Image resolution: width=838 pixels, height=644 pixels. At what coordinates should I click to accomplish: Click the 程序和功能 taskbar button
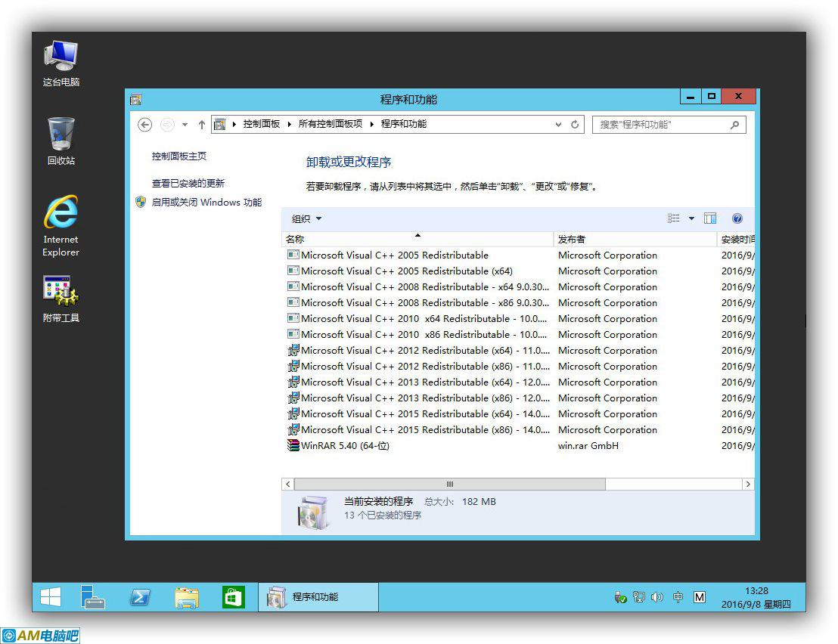pyautogui.click(x=318, y=597)
